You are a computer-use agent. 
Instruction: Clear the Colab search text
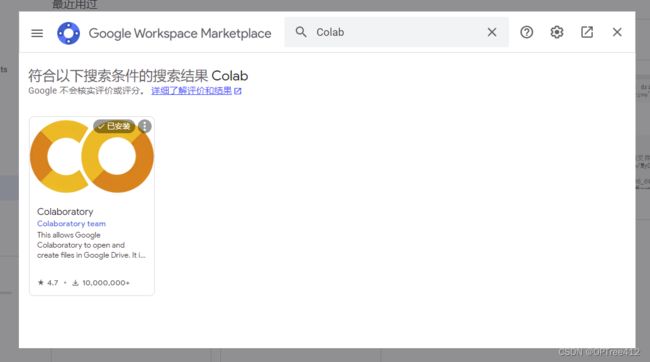coord(492,32)
